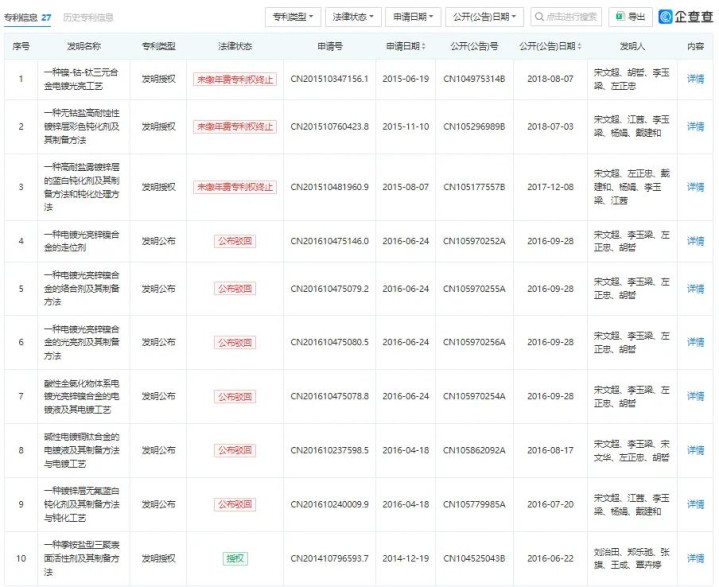Select the patent name 一种镍-钴-钛三元合金电镀光亮工艺
The width and height of the screenshot is (719, 587).
tap(81, 79)
